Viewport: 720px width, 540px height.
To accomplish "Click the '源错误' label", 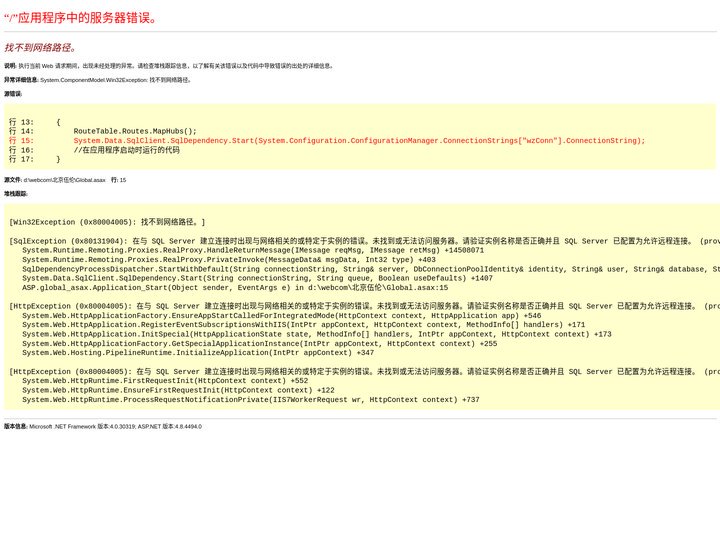I will click(x=13, y=94).
